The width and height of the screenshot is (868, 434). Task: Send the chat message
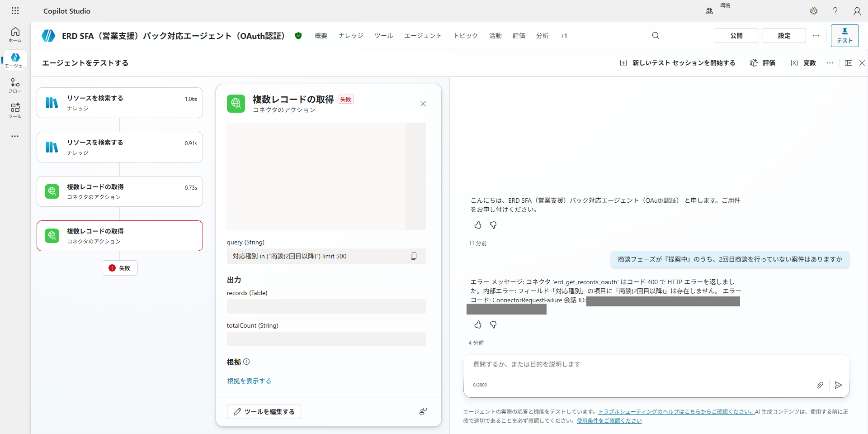838,385
